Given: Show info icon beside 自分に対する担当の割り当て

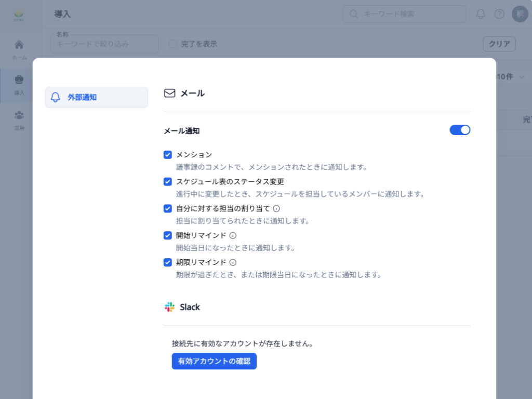Looking at the screenshot, I should [276, 209].
